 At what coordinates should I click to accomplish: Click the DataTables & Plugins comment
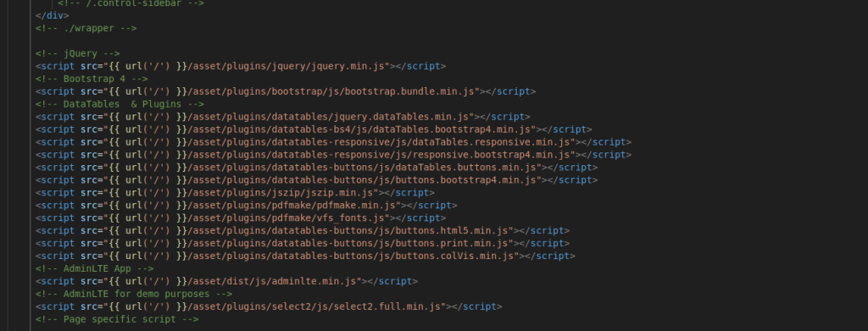[120, 104]
